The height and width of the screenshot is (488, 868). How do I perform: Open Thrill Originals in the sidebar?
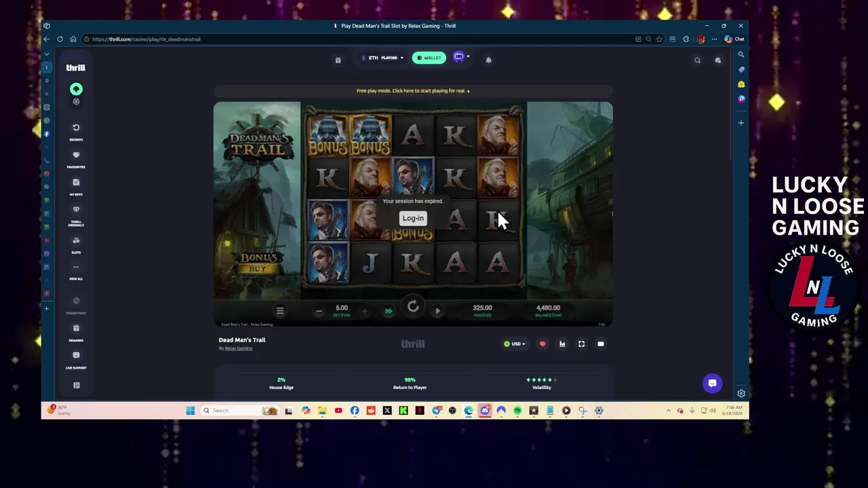pos(76,214)
